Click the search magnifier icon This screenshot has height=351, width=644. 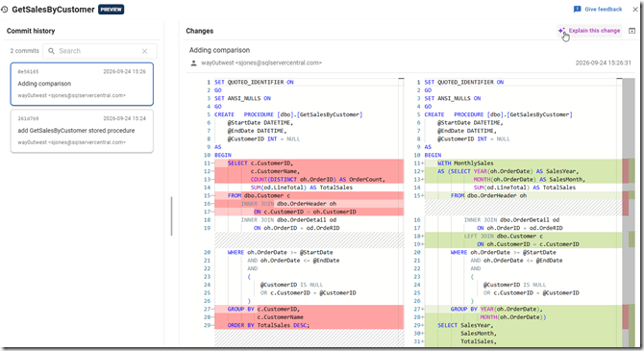(x=51, y=51)
